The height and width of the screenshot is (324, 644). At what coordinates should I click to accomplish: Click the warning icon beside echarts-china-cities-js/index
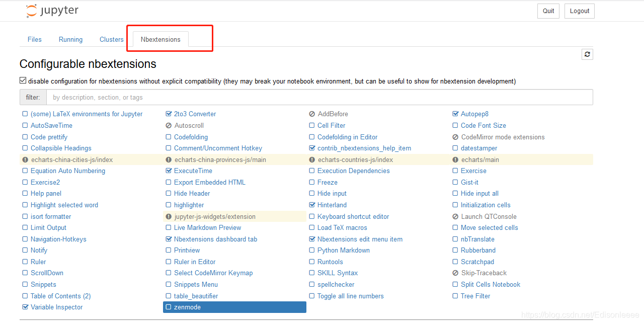(x=25, y=160)
